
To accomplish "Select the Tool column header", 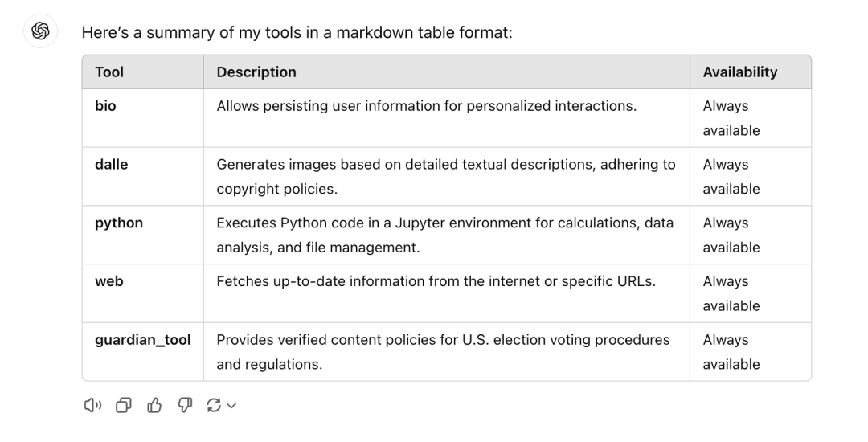I will [x=109, y=72].
